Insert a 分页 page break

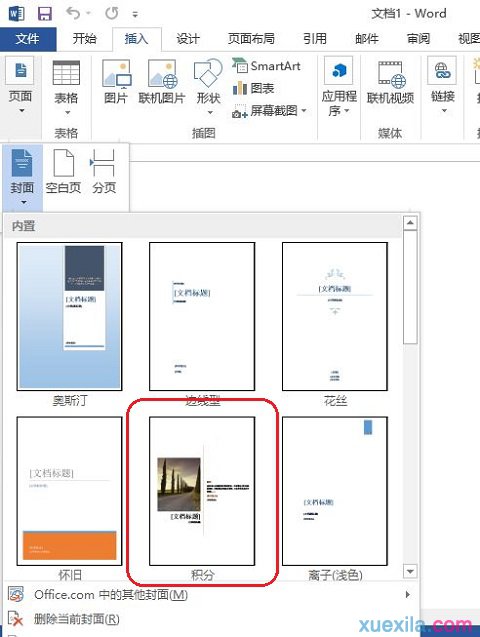click(x=104, y=172)
